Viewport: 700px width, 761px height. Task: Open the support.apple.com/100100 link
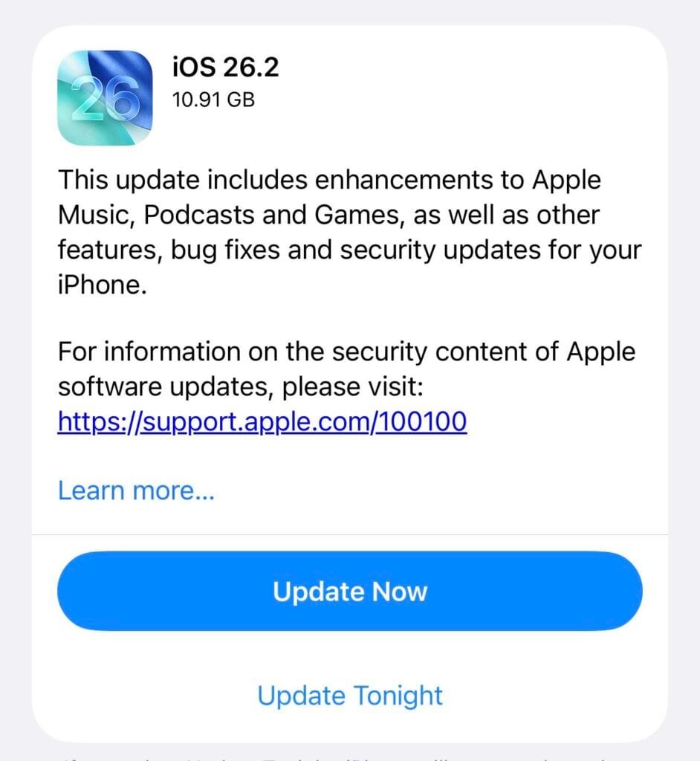(x=262, y=421)
